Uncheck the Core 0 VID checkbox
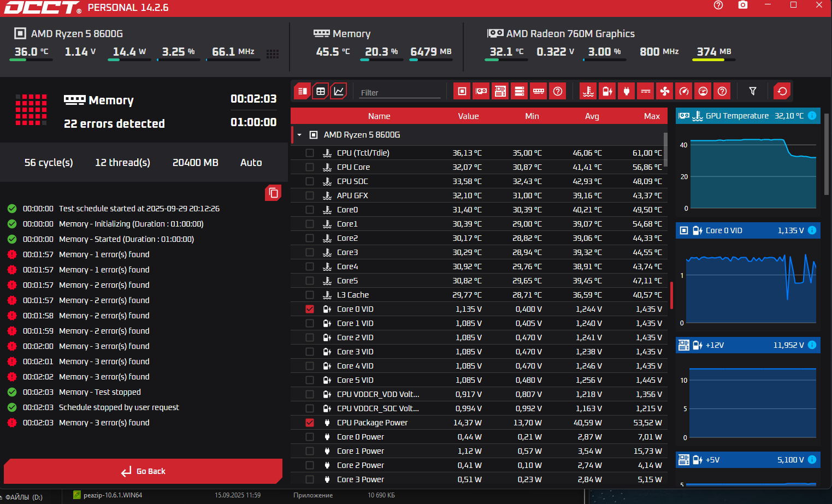This screenshot has height=504, width=832. (x=310, y=309)
